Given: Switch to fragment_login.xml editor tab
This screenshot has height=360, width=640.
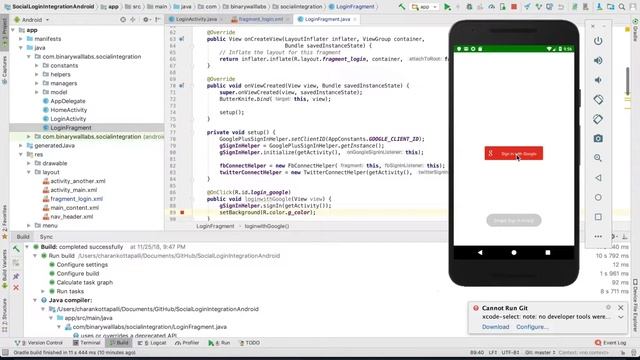Looking at the screenshot, I should [260, 19].
